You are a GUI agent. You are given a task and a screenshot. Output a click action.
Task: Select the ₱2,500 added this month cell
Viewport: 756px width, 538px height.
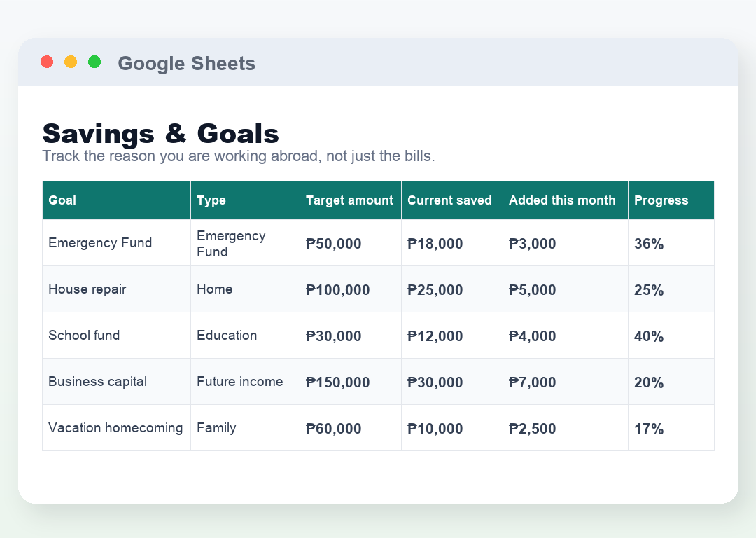[566, 428]
